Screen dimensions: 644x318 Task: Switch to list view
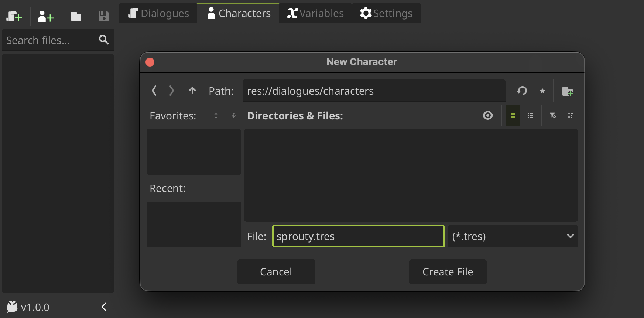(x=531, y=115)
